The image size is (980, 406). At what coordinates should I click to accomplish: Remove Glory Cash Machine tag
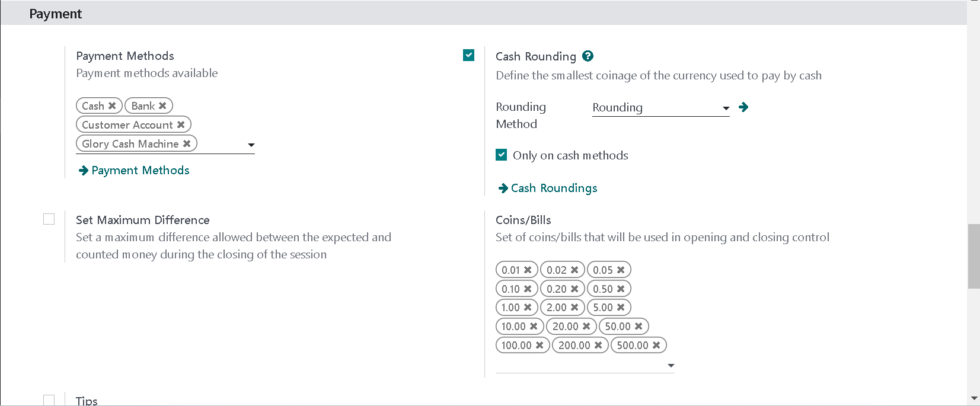(187, 144)
